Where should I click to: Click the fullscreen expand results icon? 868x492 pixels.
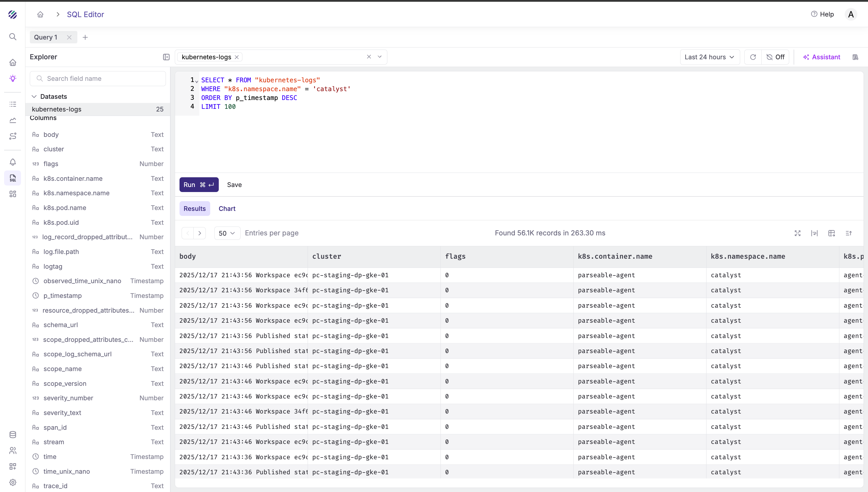797,233
